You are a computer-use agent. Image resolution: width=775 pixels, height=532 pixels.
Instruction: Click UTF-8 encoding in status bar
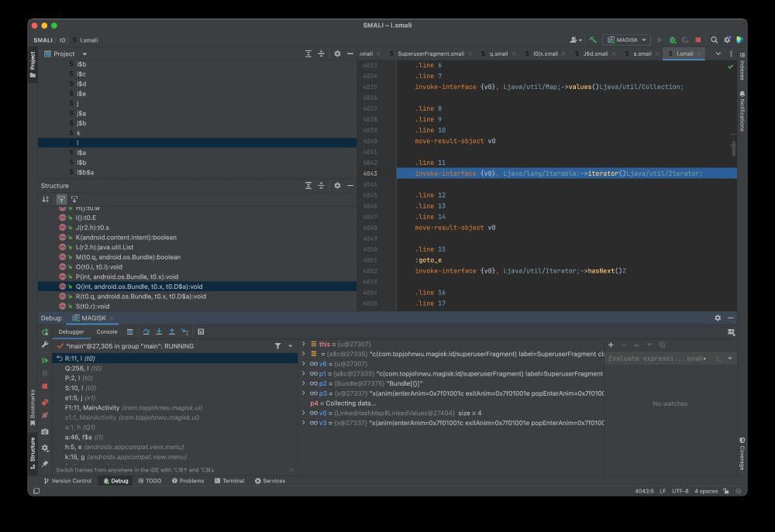[680, 491]
